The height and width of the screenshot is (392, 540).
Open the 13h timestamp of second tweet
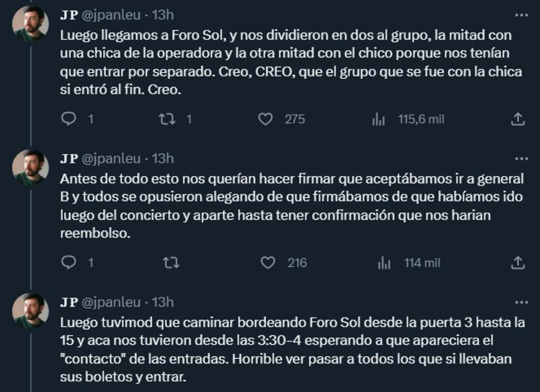(x=163, y=159)
